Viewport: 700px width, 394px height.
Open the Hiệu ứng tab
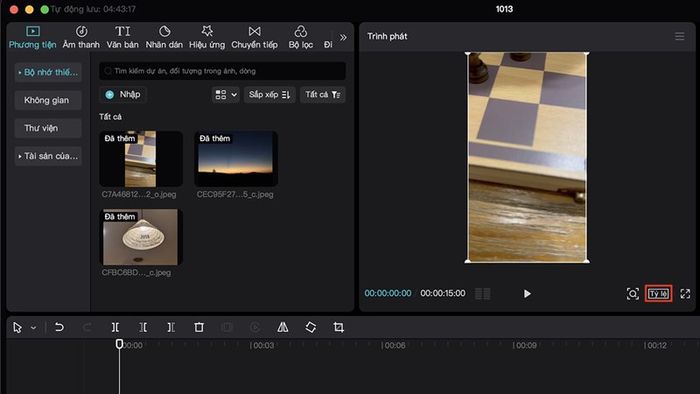pos(207,37)
